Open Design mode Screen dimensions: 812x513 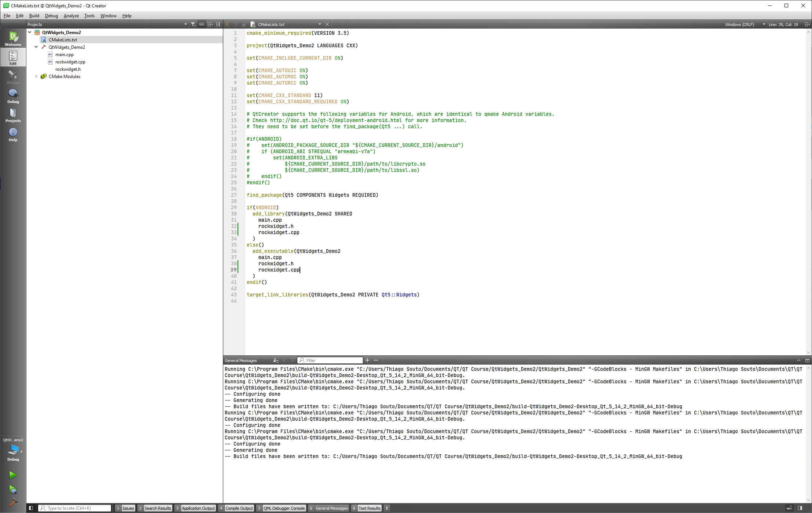coord(13,77)
